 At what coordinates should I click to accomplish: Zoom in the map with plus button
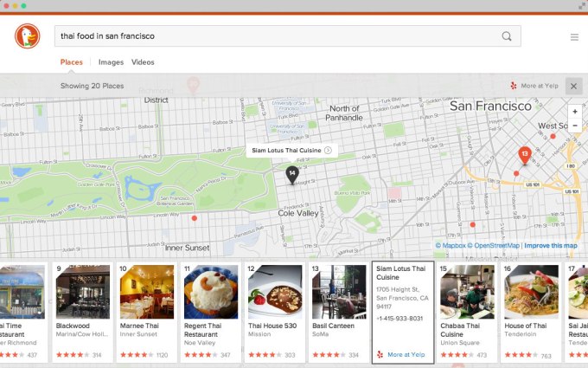pyautogui.click(x=575, y=112)
